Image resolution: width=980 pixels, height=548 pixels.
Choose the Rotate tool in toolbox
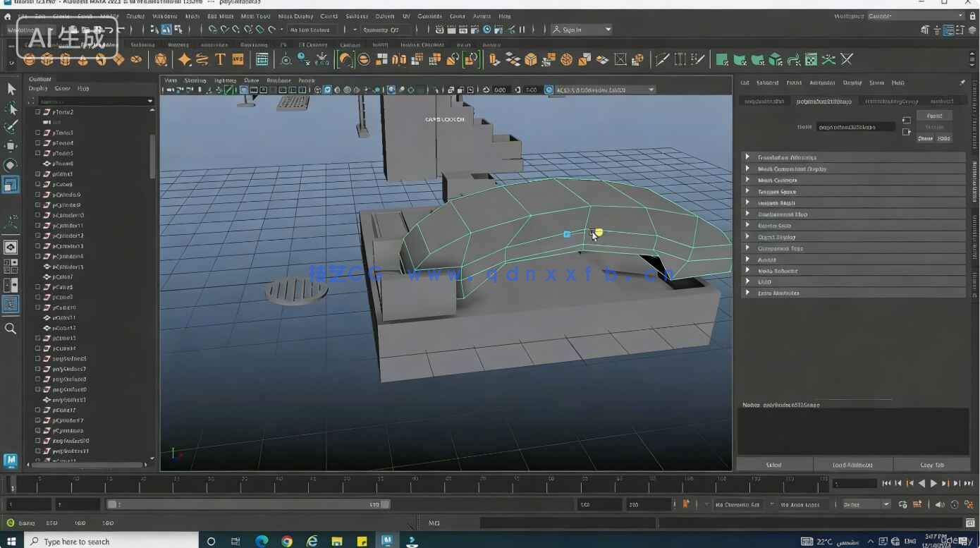[11, 165]
